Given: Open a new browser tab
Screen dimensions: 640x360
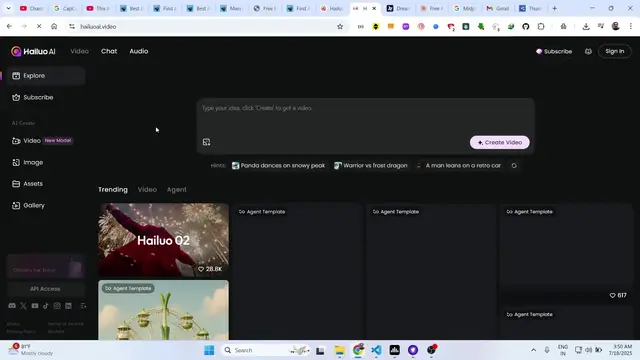Looking at the screenshot, I should pos(554,8).
